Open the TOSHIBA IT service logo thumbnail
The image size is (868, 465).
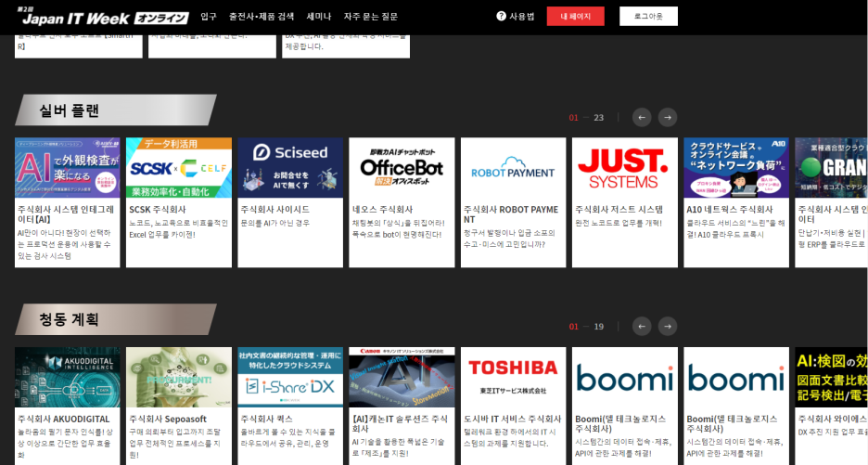click(x=513, y=378)
